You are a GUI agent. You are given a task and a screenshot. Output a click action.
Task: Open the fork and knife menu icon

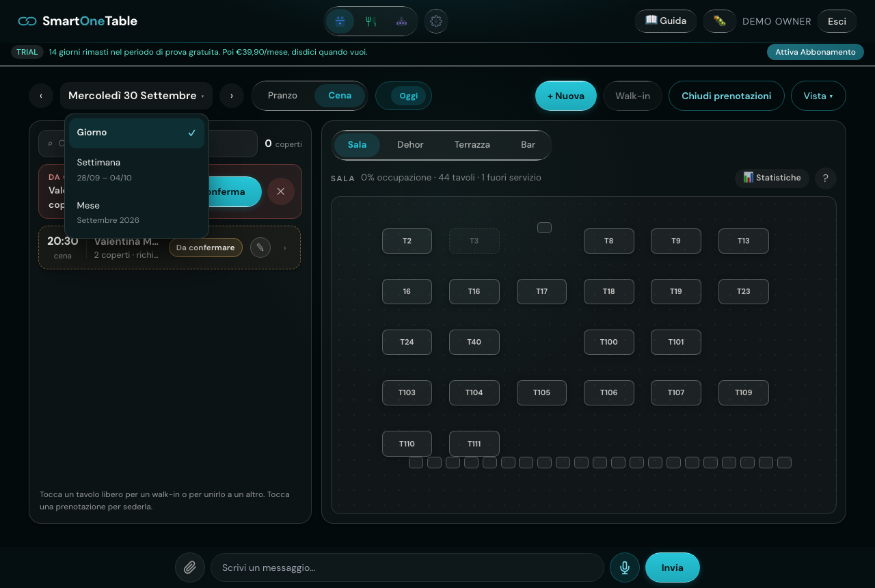click(x=371, y=21)
